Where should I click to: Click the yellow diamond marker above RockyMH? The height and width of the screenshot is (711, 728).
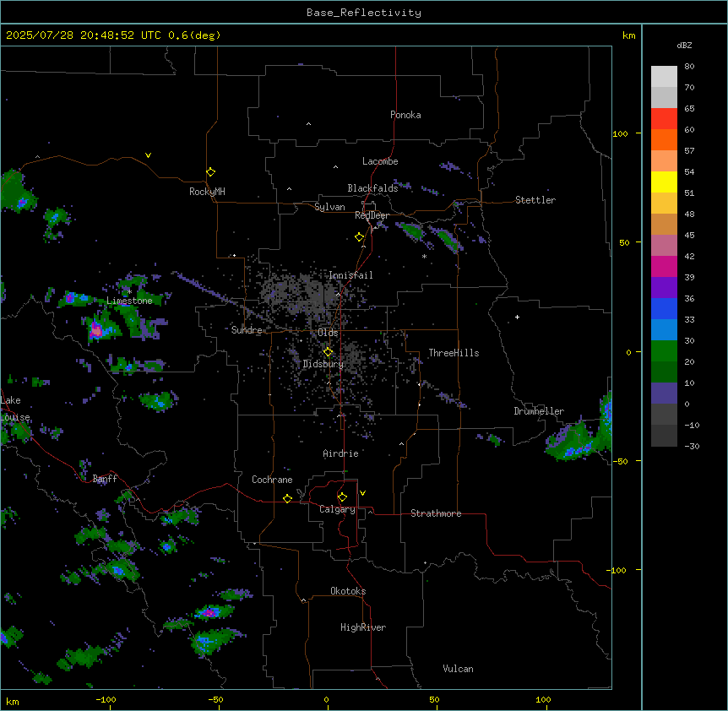click(210, 172)
